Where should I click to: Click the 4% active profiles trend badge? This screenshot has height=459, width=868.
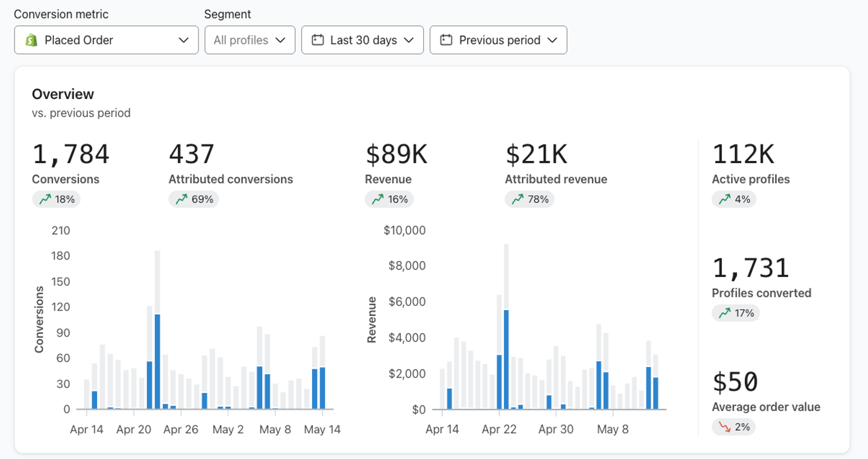click(734, 199)
